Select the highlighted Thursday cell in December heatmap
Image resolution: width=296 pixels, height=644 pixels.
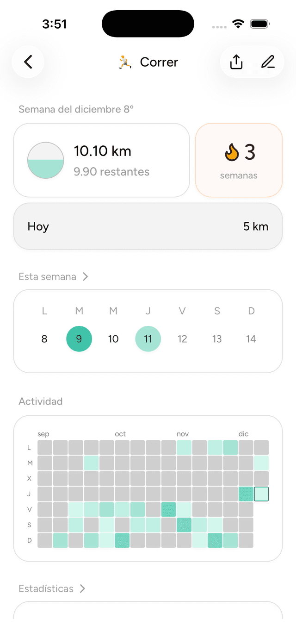click(261, 494)
